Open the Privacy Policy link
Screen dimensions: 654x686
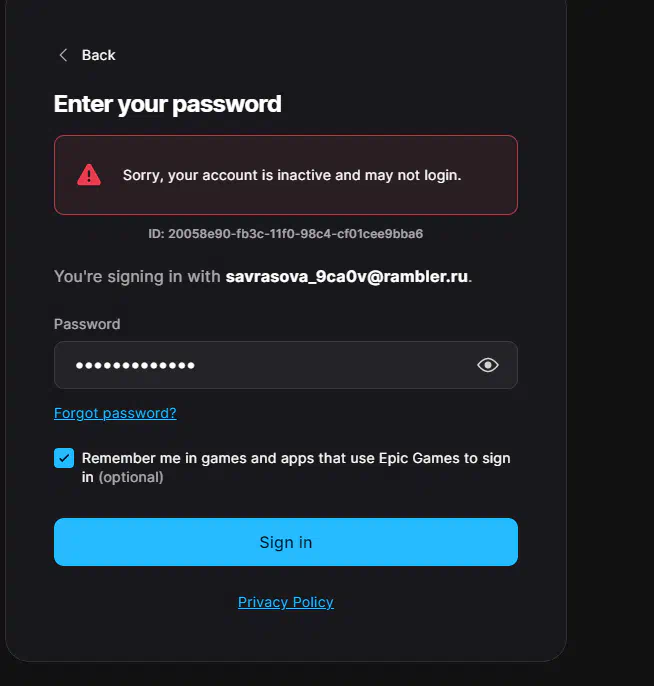tap(285, 602)
